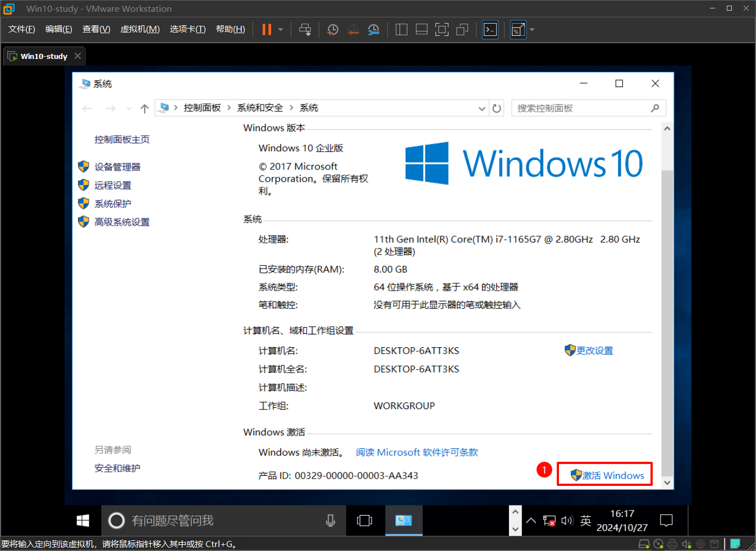Expand hidden system tray icons
Screen dimensions: 756x551
click(531, 521)
